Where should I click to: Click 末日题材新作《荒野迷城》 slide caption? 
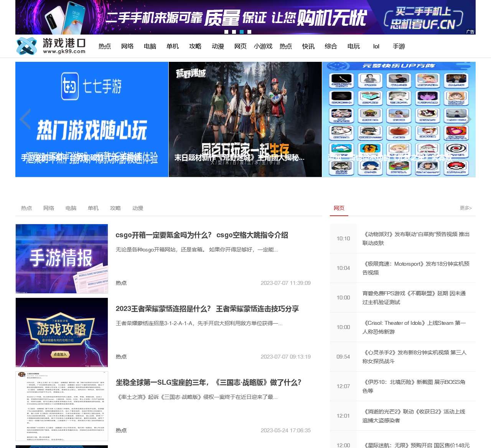click(x=239, y=158)
